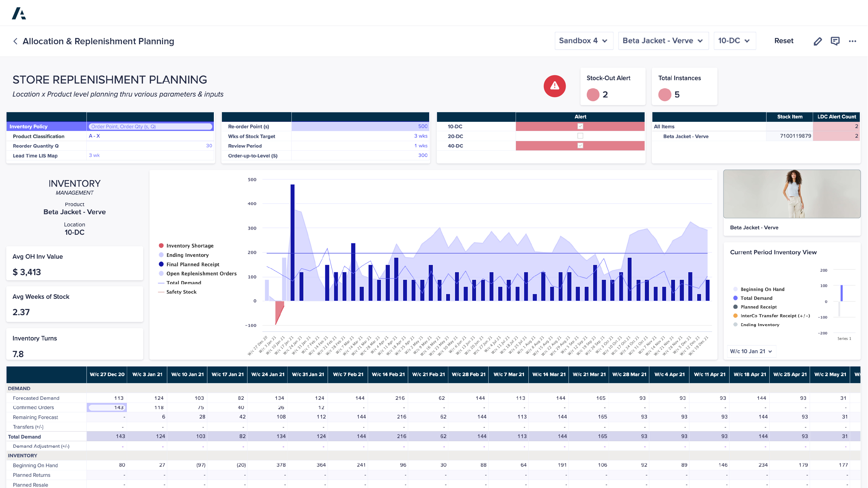Click the pencil edit icon
Image resolution: width=868 pixels, height=488 pixels.
tap(817, 41)
